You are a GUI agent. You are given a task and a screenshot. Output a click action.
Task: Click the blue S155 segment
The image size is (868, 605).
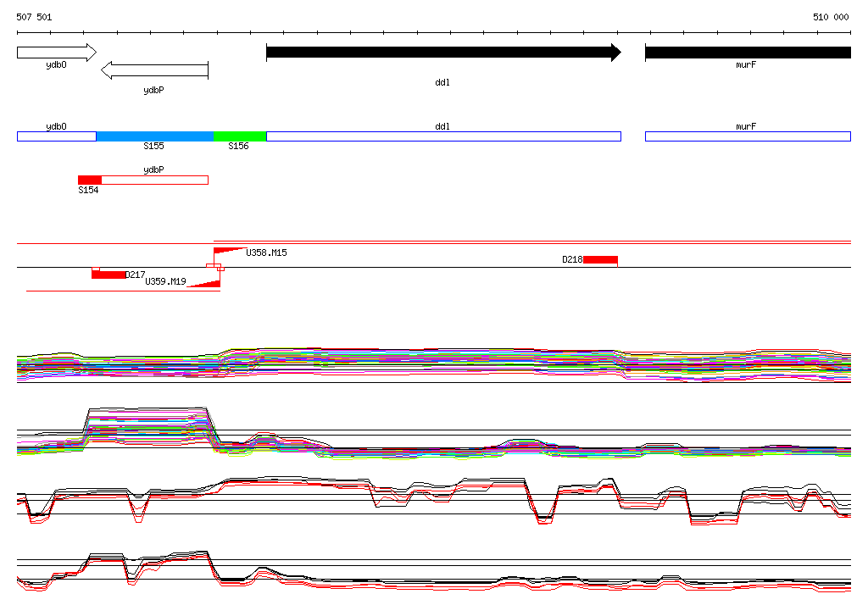click(155, 136)
